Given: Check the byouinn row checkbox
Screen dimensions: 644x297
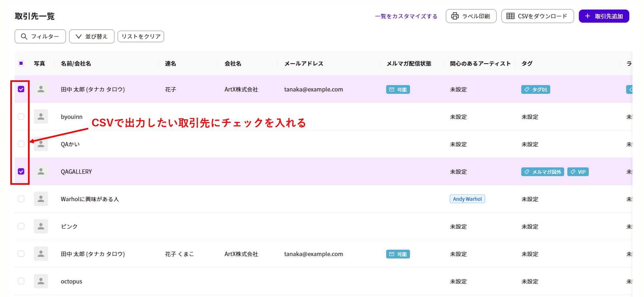Looking at the screenshot, I should pyautogui.click(x=21, y=117).
